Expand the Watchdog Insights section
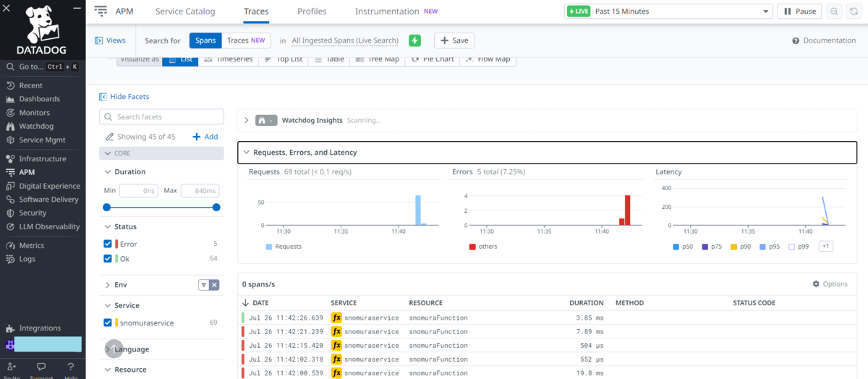The width and height of the screenshot is (868, 379). coord(247,120)
